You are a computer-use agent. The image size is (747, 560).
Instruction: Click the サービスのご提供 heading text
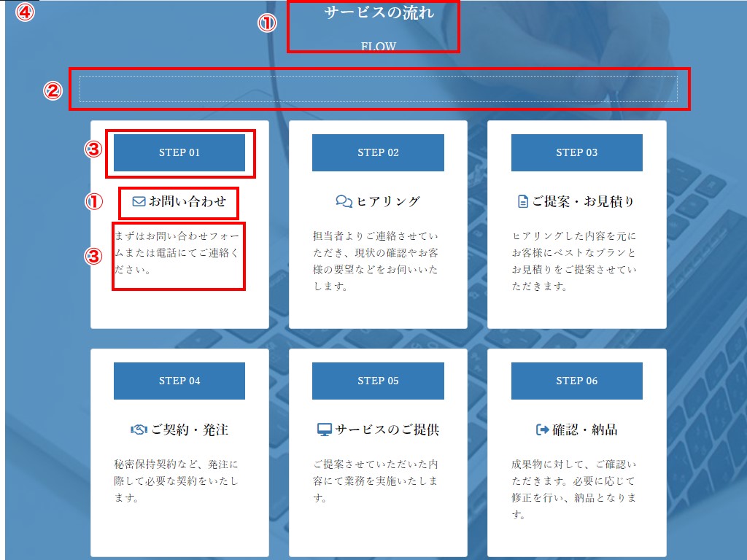click(387, 430)
